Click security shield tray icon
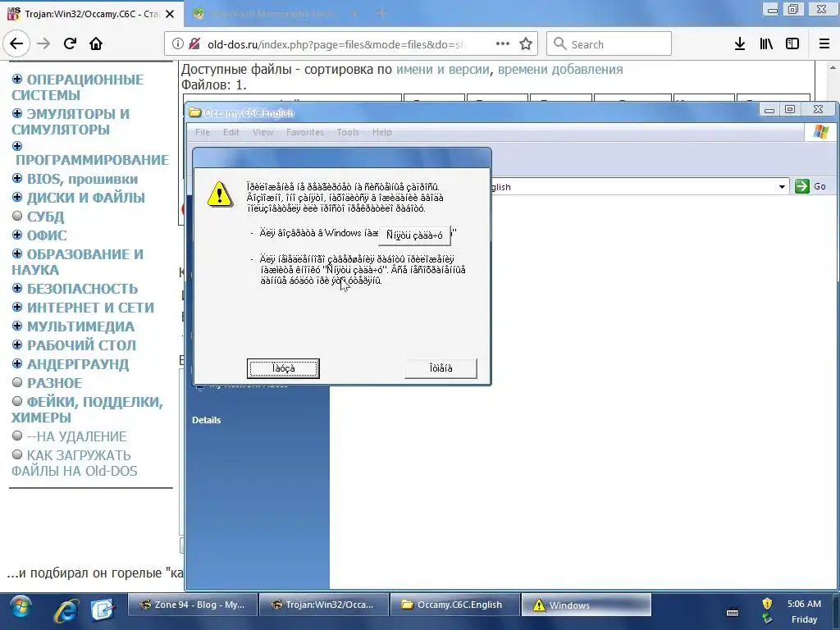 point(767,603)
